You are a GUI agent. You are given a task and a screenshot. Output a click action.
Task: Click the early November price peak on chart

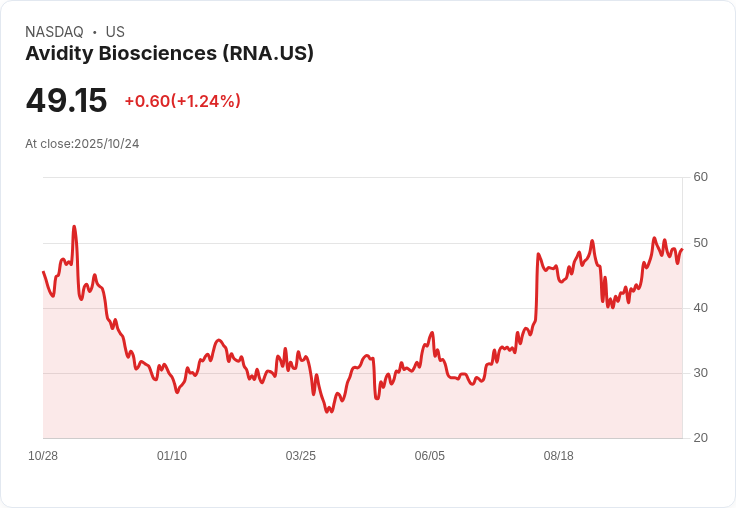pos(74,227)
